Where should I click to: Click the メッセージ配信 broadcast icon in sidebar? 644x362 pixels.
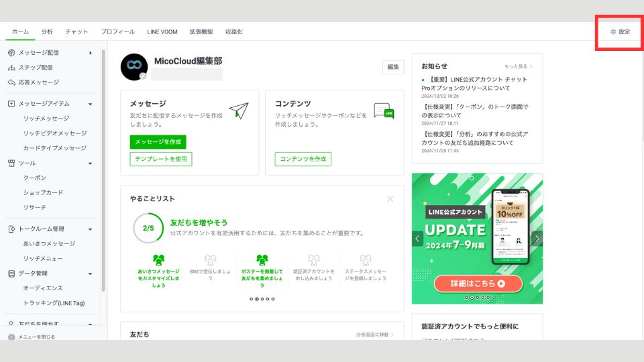pyautogui.click(x=11, y=52)
